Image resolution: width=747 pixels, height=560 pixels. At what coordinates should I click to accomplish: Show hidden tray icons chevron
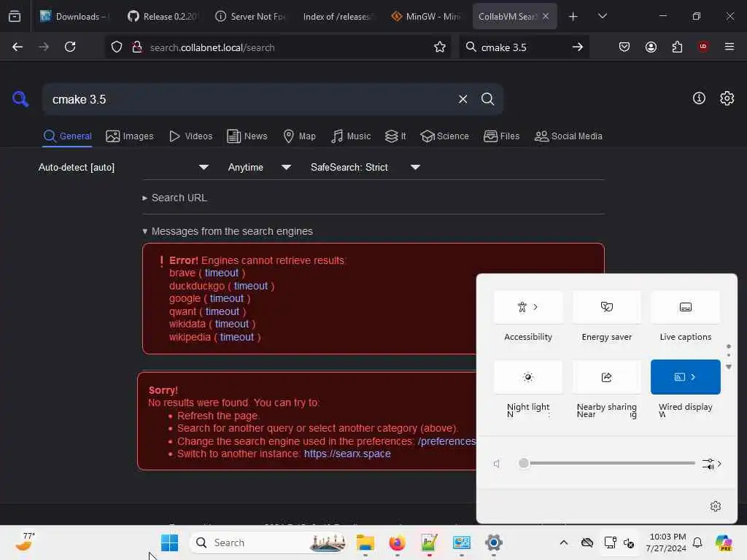(564, 542)
